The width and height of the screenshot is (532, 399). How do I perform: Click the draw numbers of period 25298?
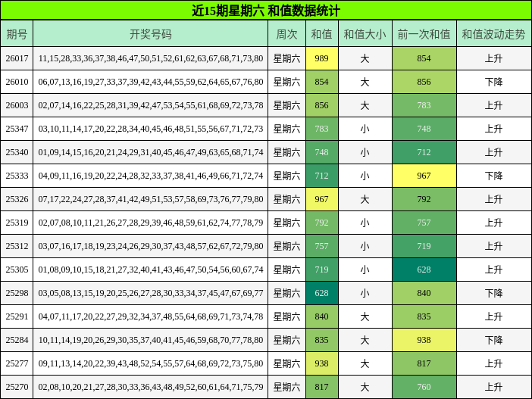tap(151, 293)
